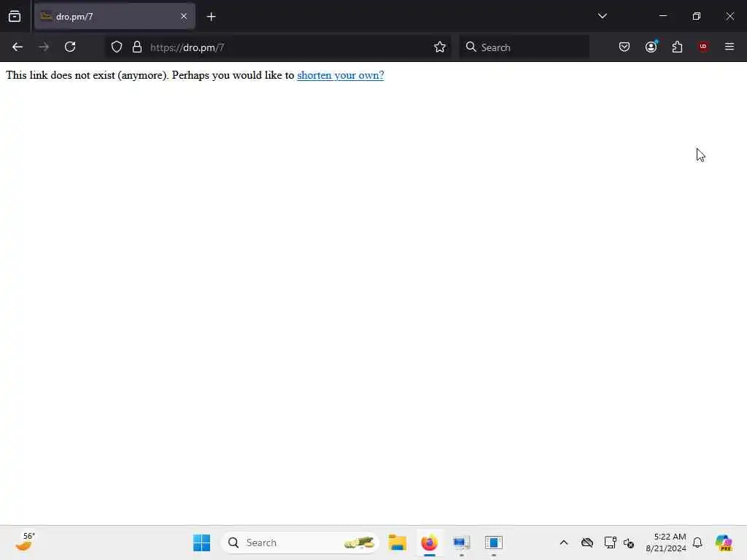
Task: Click the cloud sync tray icon
Action: pos(587,542)
